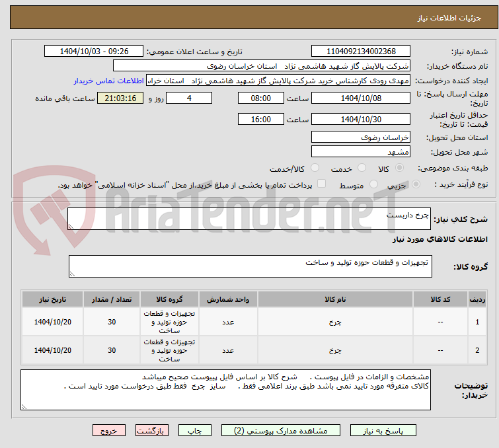Click the resize handle of توضیحات خریدار box
This screenshot has height=448, width=499.
(x=24, y=406)
